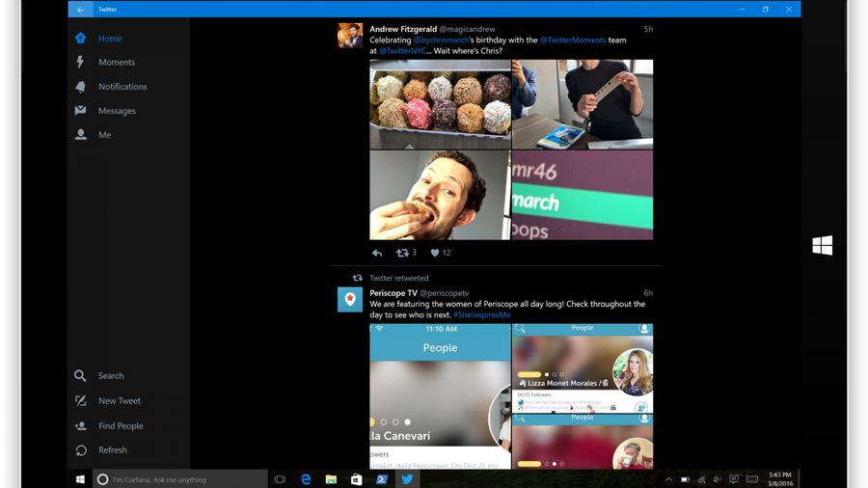The height and width of the screenshot is (488, 868).
Task: Show hidden tray icons chevron
Action: [x=668, y=479]
